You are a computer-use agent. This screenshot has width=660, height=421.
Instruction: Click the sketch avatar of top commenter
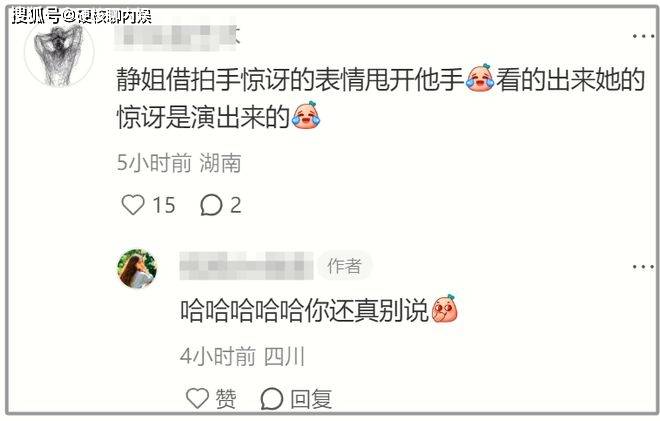pos(59,53)
